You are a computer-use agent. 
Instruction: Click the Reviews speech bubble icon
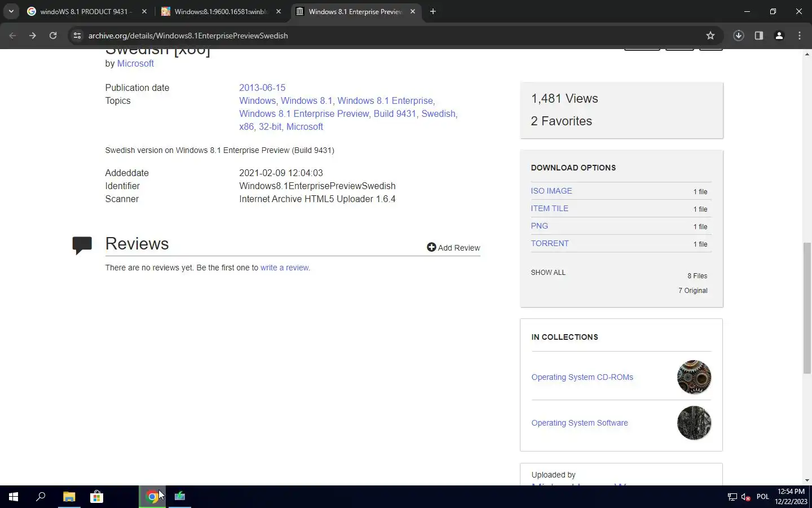pos(82,245)
